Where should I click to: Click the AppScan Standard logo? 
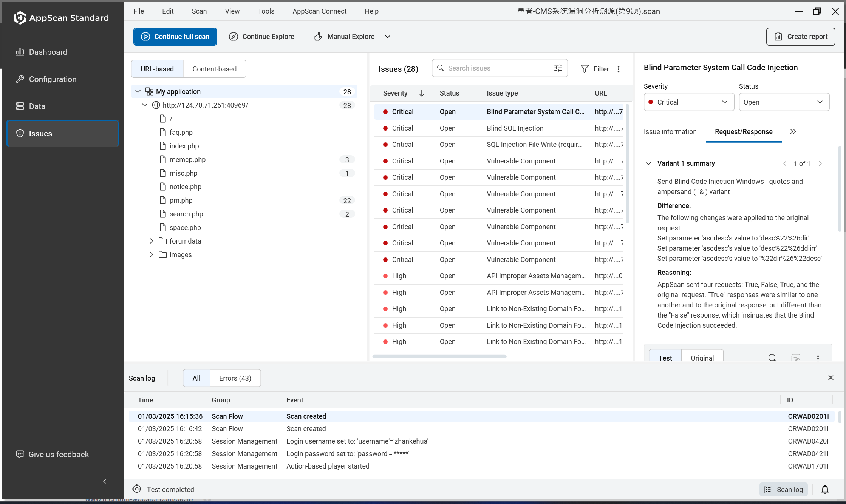[x=61, y=18]
